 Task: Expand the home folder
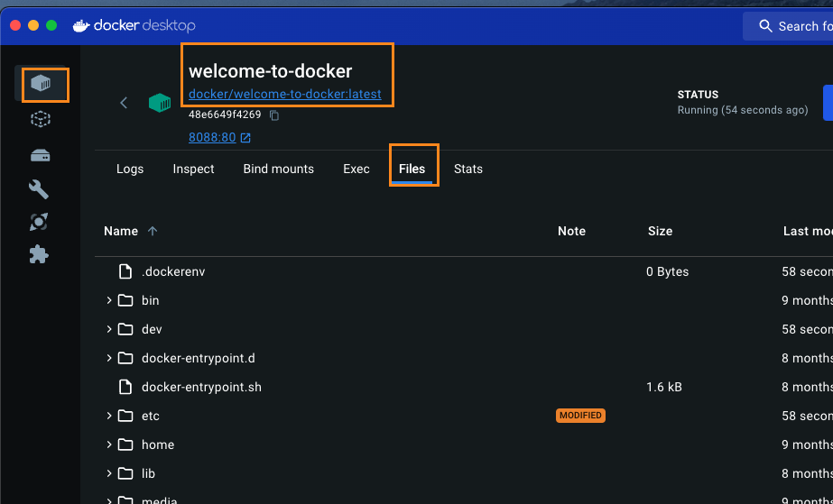click(109, 444)
